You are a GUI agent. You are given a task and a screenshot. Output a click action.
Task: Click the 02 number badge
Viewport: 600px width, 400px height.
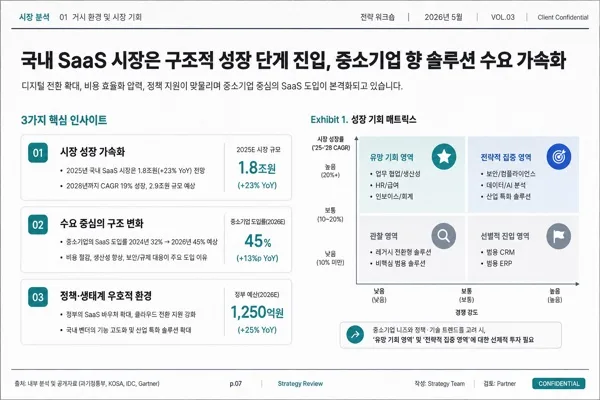tap(38, 225)
